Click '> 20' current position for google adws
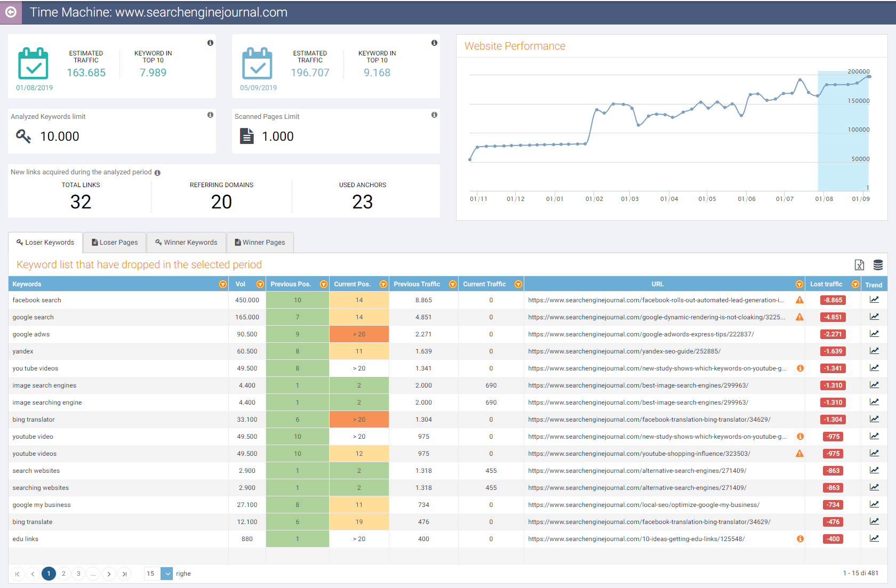 [x=359, y=334]
